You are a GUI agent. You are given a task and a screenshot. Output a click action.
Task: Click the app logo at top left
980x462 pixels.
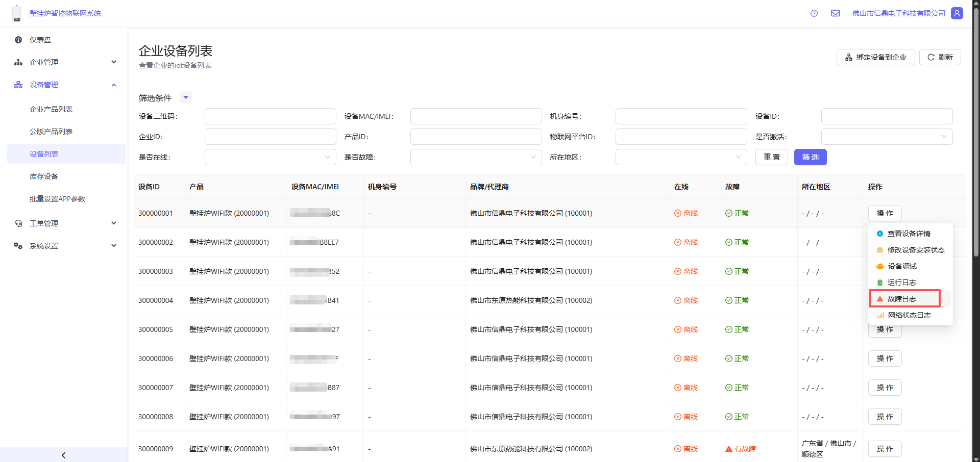17,13
